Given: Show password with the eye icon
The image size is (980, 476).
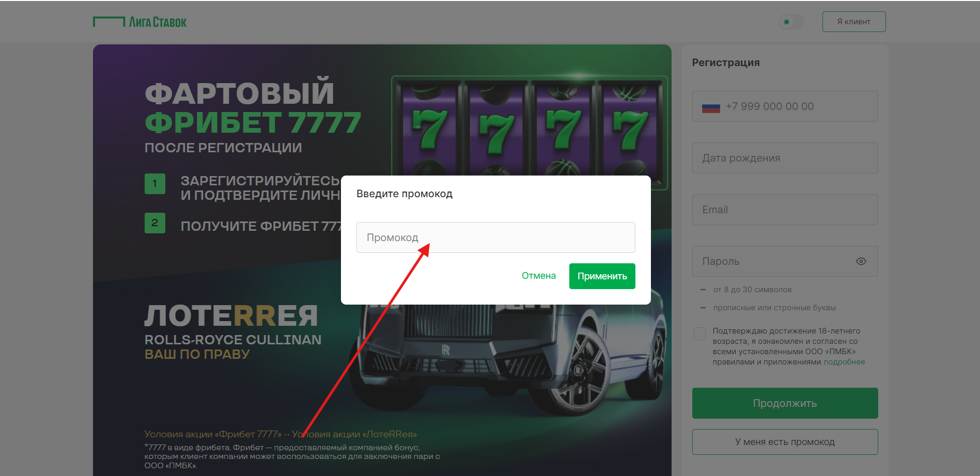Looking at the screenshot, I should coord(861,261).
